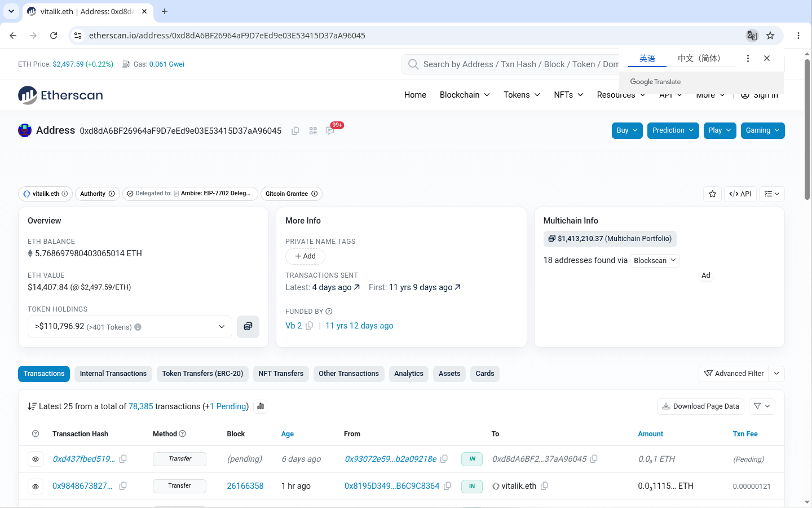812x508 pixels.
Task: Open the Blockchain menu
Action: (x=465, y=95)
